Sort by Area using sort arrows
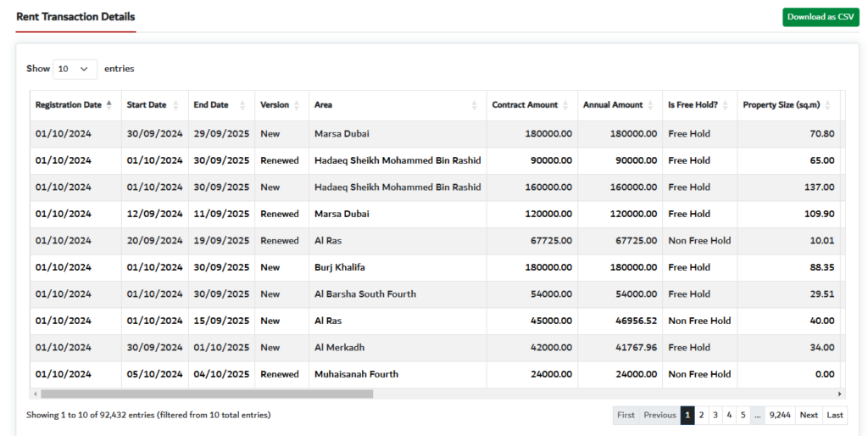Screen dimensions: 868x436 click(x=475, y=105)
